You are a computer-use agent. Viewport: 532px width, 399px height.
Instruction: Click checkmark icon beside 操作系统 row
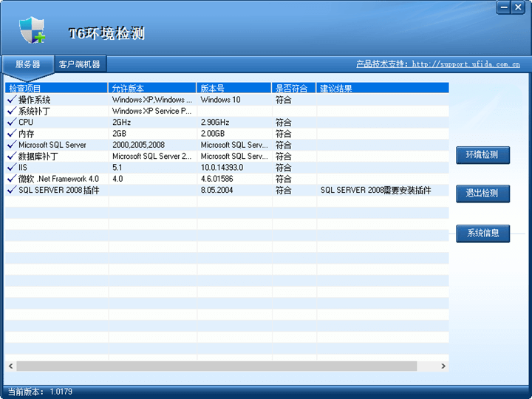click(12, 100)
